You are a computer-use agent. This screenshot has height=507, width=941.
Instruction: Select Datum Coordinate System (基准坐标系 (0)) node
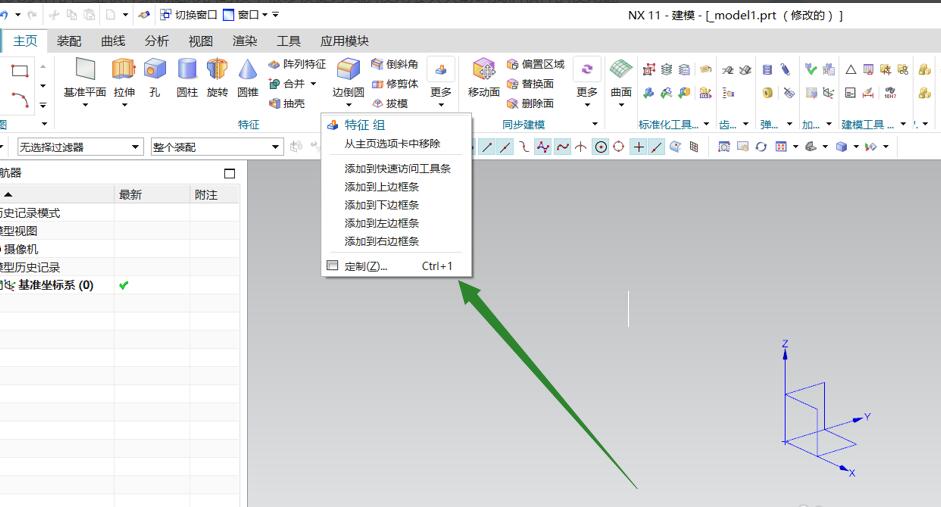(55, 285)
